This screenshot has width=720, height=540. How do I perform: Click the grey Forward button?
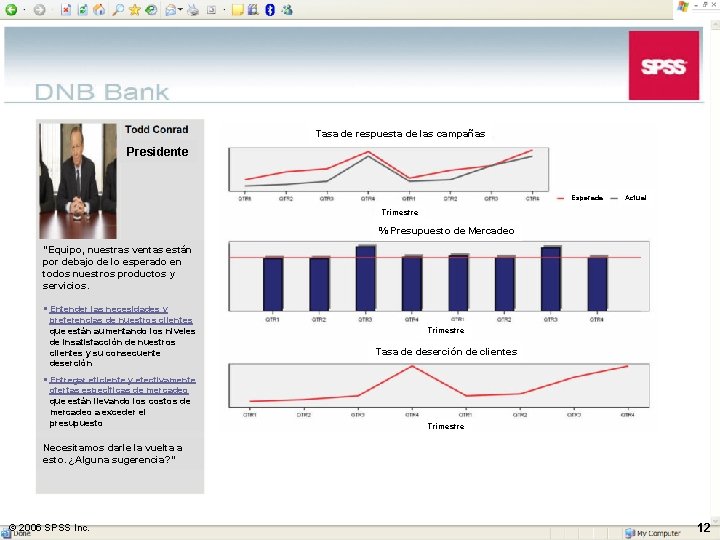[x=39, y=9]
